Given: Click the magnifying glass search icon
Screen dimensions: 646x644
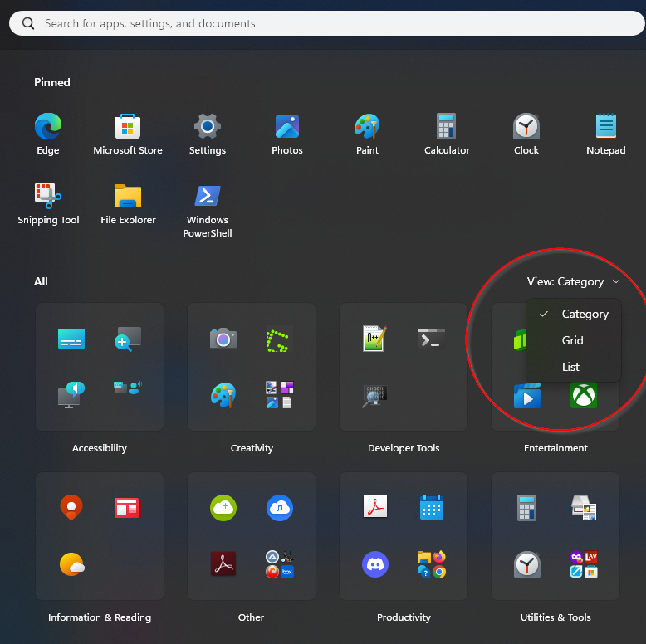Looking at the screenshot, I should [x=28, y=23].
